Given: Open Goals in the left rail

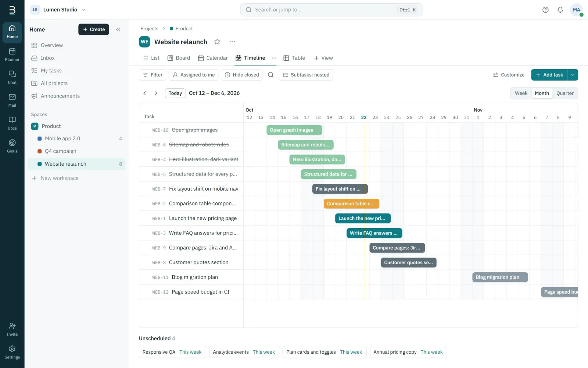Looking at the screenshot, I should [x=12, y=146].
